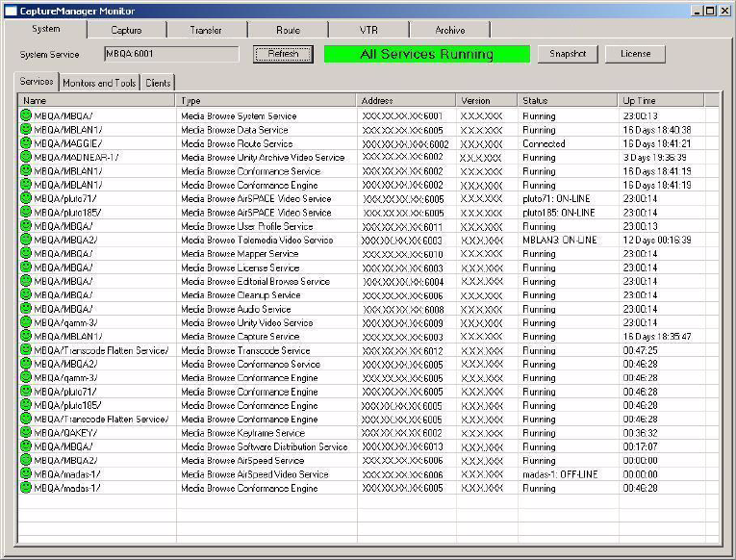Click smiley icon for Media Browse Data Service row
Image resolution: width=736 pixels, height=560 pixels.
point(26,129)
